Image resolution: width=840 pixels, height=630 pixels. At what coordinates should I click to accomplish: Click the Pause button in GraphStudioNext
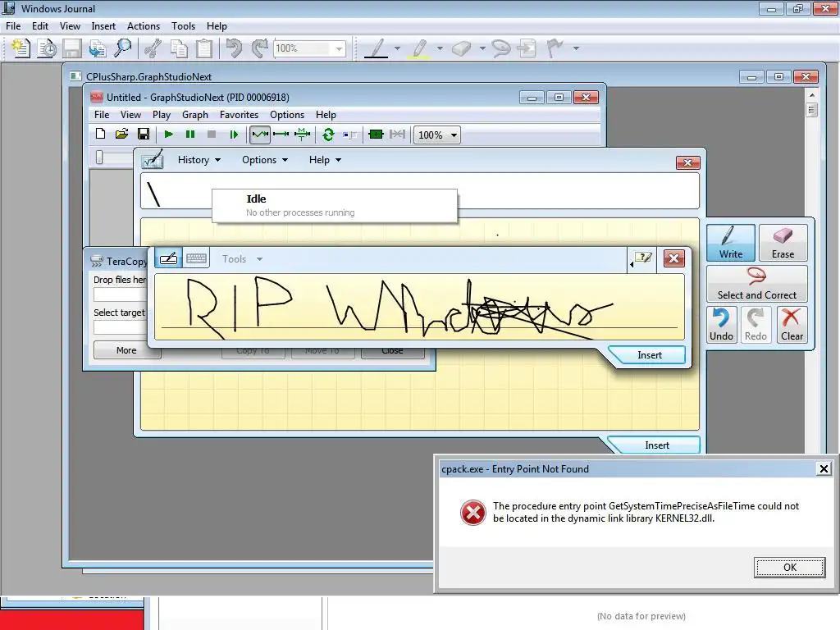[x=190, y=135]
